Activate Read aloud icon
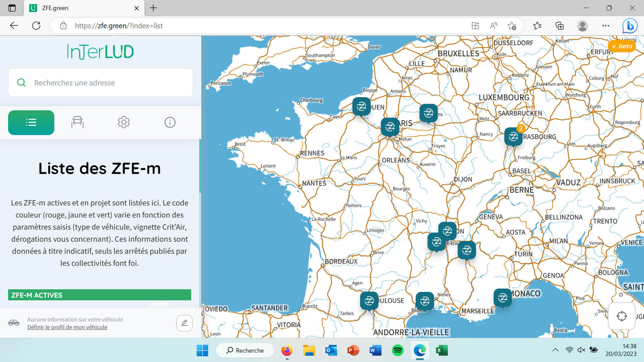Image resolution: width=644 pixels, height=362 pixels. pos(494,26)
